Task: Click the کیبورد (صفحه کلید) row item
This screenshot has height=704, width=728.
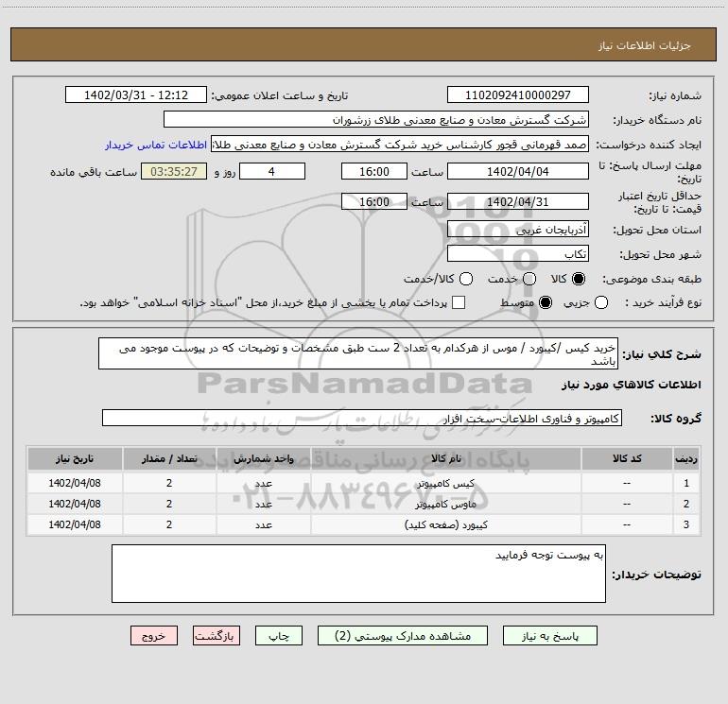Action: 445,524
